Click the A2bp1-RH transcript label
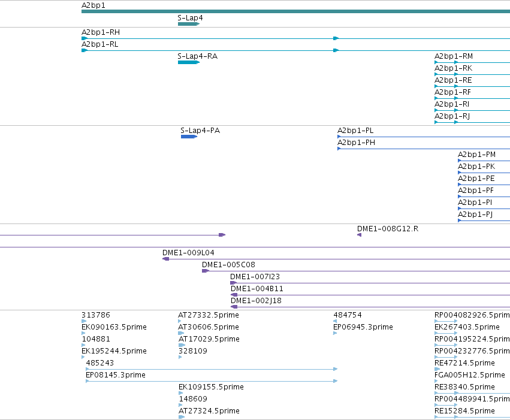Screen dimensions: 510x420 (101, 32)
